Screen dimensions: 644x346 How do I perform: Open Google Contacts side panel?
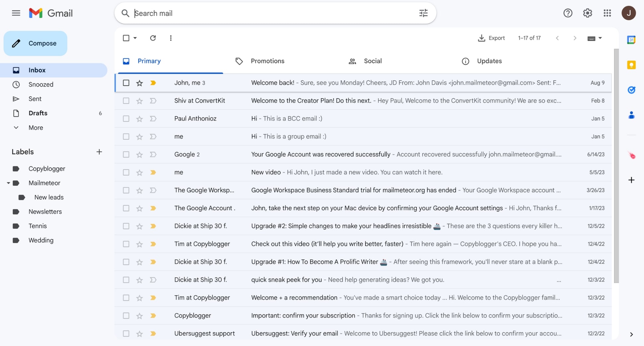pyautogui.click(x=631, y=115)
